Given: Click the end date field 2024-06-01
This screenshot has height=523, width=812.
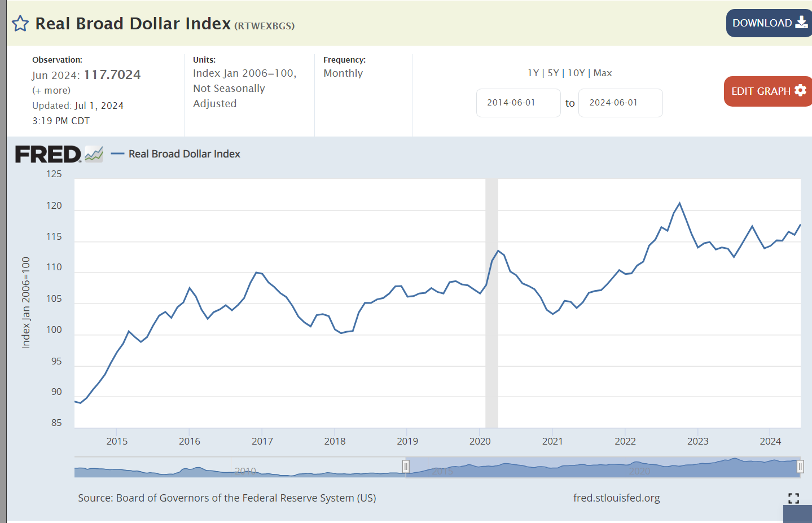Looking at the screenshot, I should (620, 103).
